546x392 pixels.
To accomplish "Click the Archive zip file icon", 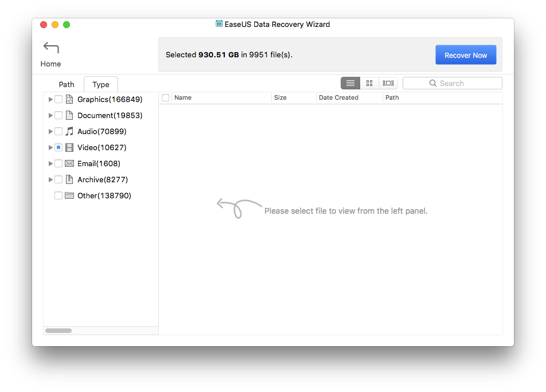I will tap(69, 179).
